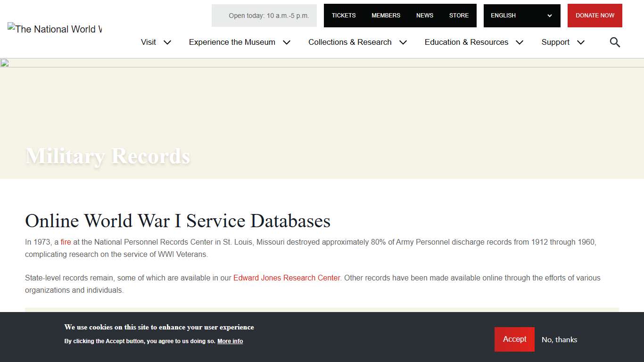Decline cookies with No, thanks
The height and width of the screenshot is (362, 644).
[559, 340]
